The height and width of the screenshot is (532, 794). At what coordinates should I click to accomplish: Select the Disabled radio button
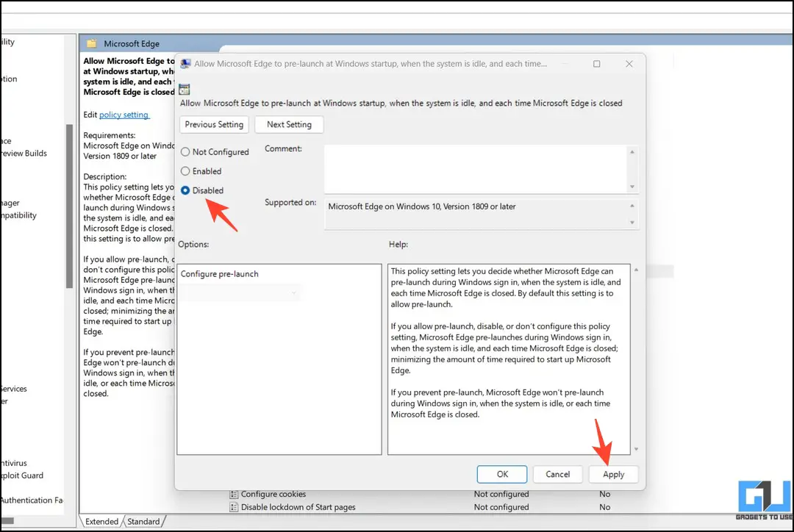185,190
